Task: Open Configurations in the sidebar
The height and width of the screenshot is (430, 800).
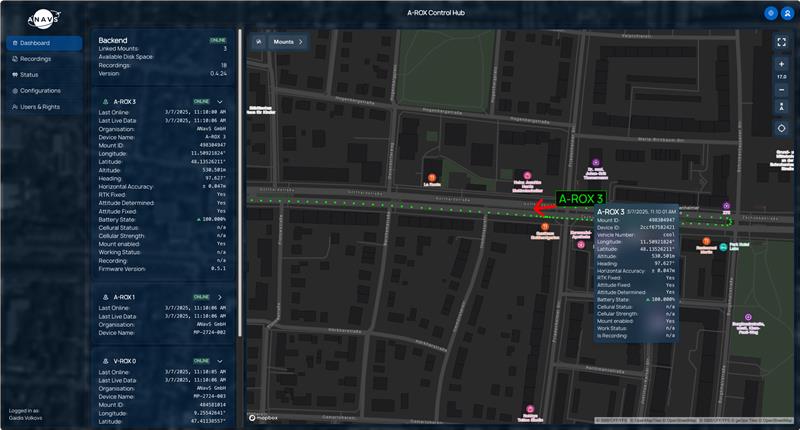Action: pyautogui.click(x=40, y=90)
